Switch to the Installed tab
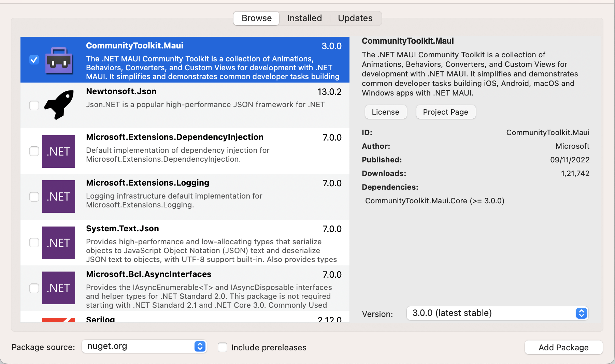Viewport: 615px width, 364px height. (x=304, y=18)
